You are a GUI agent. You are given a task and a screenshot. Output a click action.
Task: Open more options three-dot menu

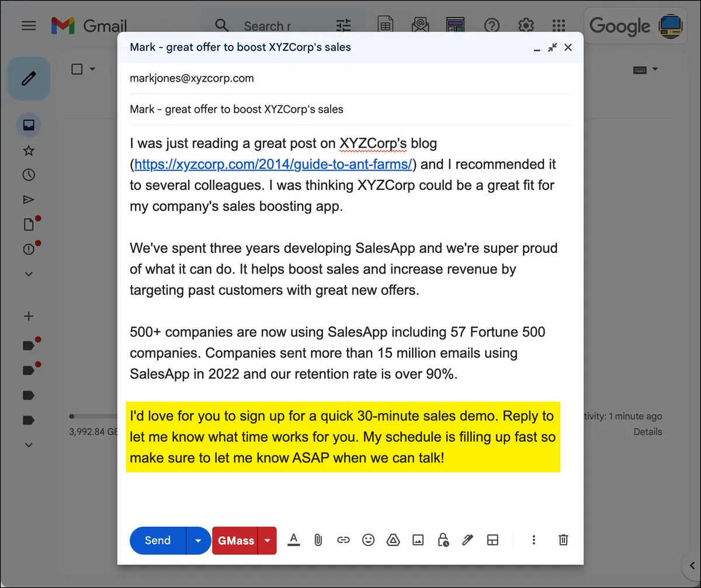tap(534, 540)
